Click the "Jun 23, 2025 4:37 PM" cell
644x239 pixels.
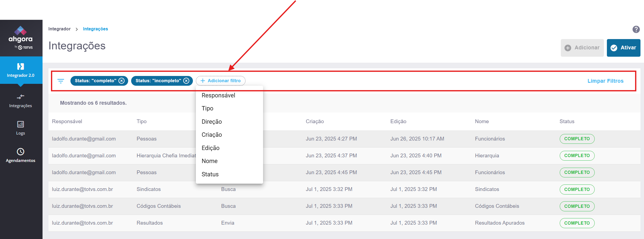point(331,156)
